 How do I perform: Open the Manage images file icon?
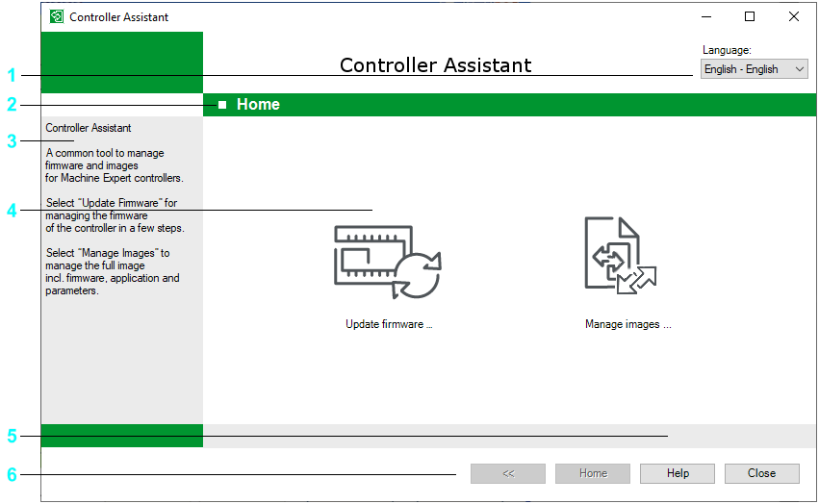pos(621,256)
